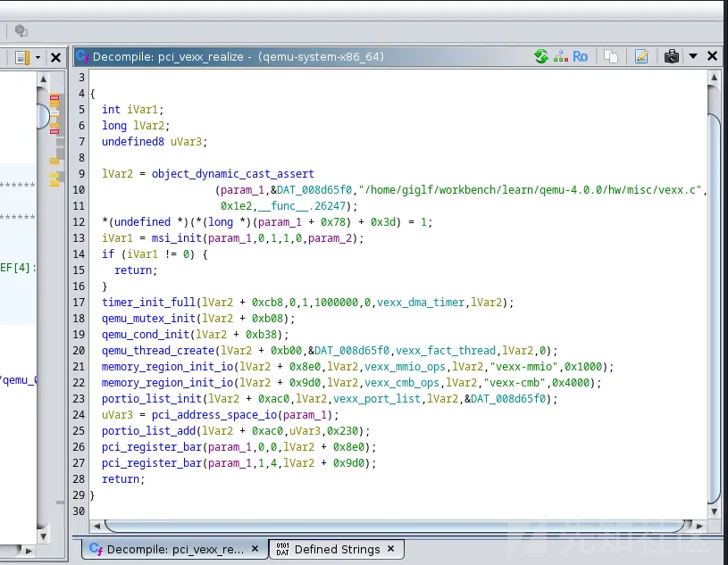Select the vexx_mmio_ops symbol
The height and width of the screenshot is (565, 728).
(405, 367)
